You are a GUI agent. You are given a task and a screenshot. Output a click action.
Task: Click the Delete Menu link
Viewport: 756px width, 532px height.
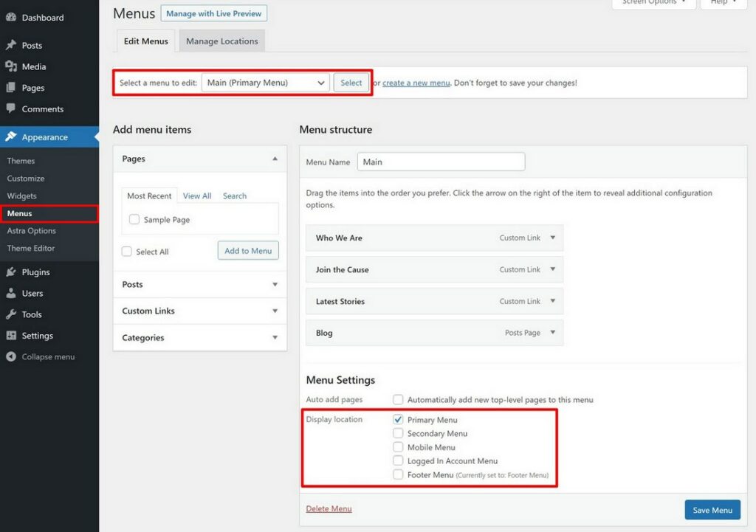coord(329,508)
